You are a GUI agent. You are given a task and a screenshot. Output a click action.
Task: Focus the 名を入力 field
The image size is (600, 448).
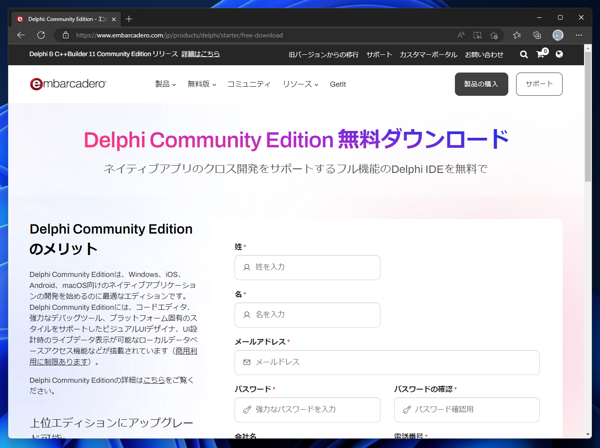pos(307,314)
